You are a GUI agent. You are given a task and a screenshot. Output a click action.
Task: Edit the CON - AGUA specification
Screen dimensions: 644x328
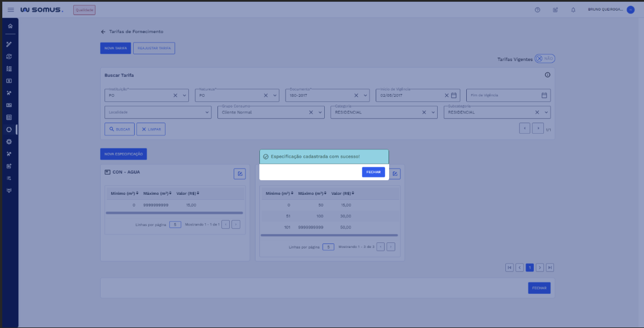pos(239,174)
